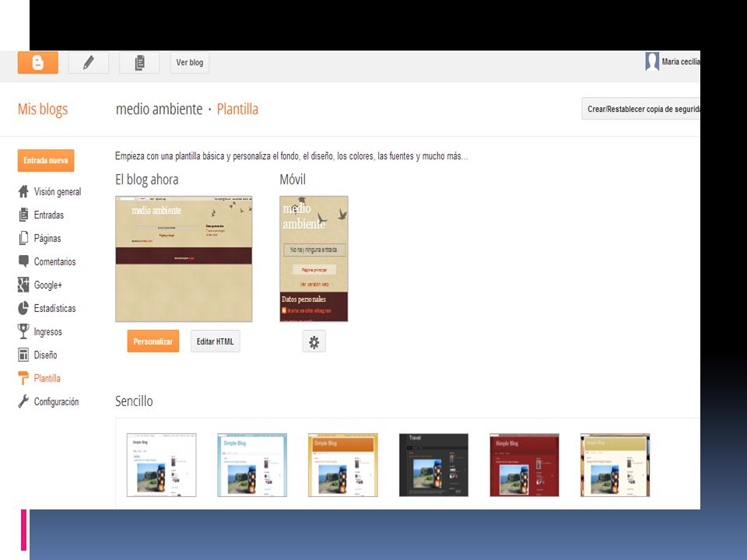Click the medio ambiente blog title
Viewport: 747px width, 560px height.
tap(159, 109)
